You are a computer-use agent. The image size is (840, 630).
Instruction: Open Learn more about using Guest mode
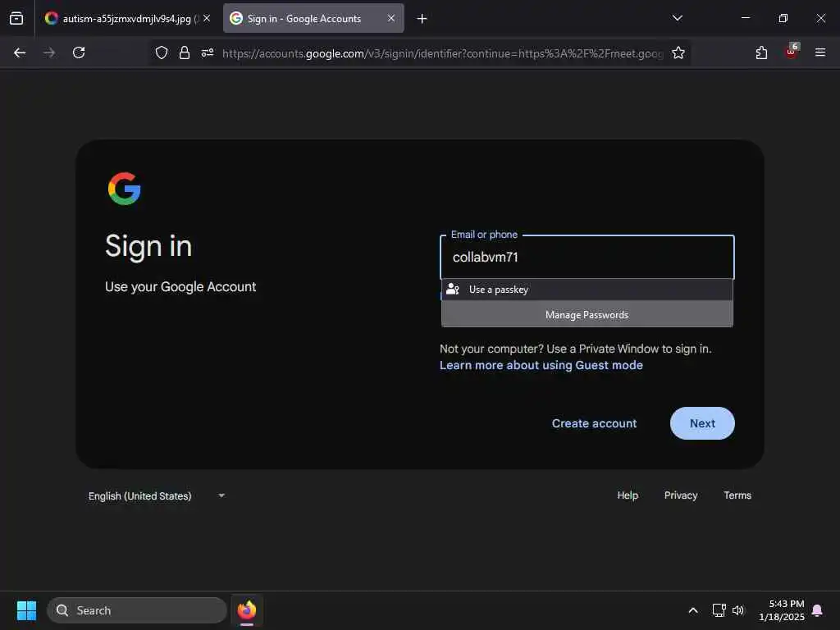541,365
